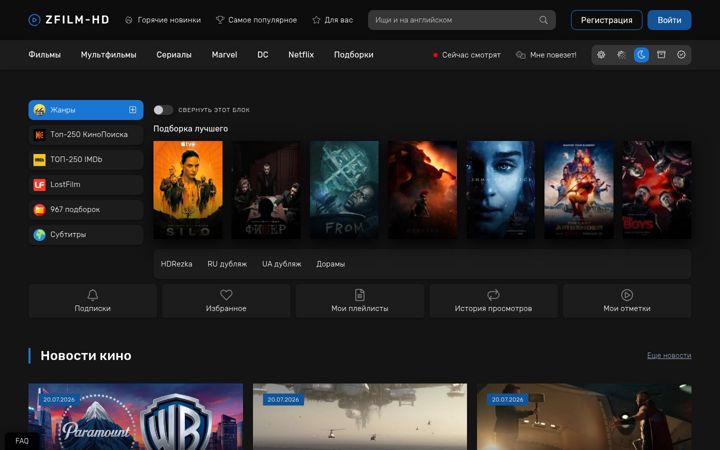
Task: Open the Сериалы menu
Action: click(174, 55)
